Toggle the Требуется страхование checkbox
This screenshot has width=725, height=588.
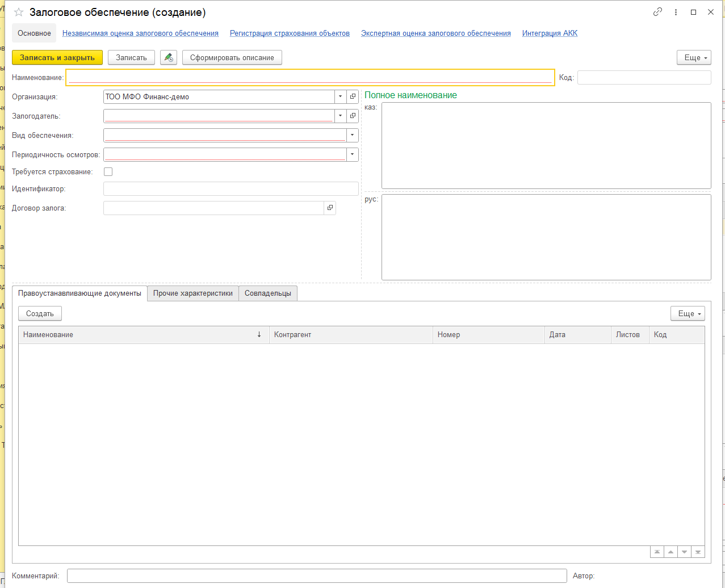[108, 171]
